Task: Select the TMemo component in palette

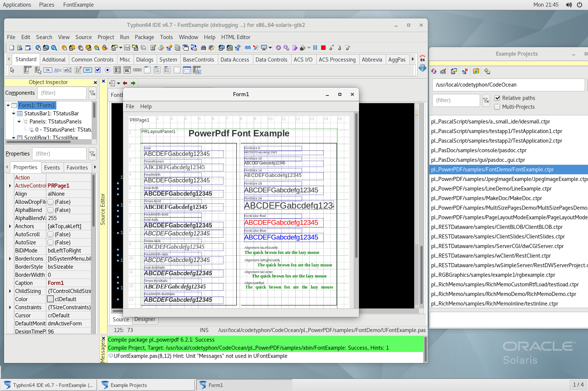Action: click(x=78, y=70)
